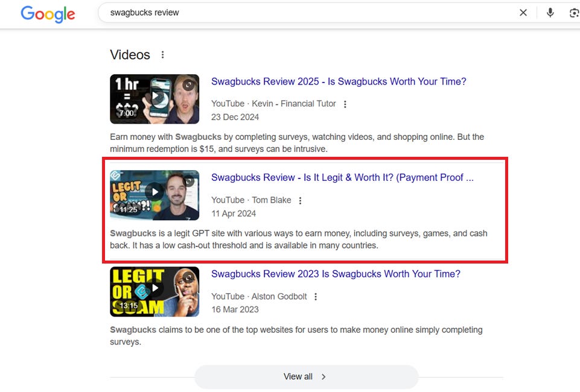This screenshot has width=580, height=392.
Task: Play the Kevin Financial Tutor video thumbnail
Action: [x=155, y=99]
